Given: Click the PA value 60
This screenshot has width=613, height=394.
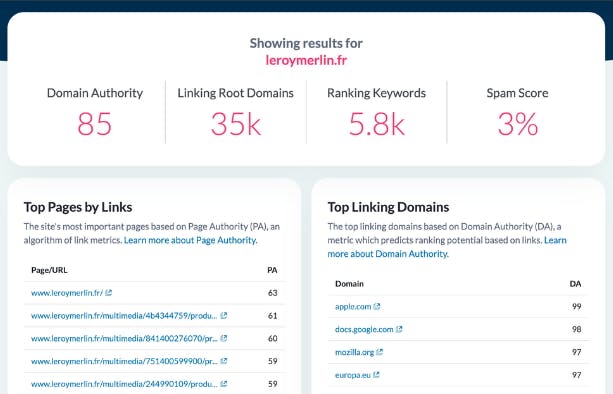Looking at the screenshot, I should [x=272, y=338].
